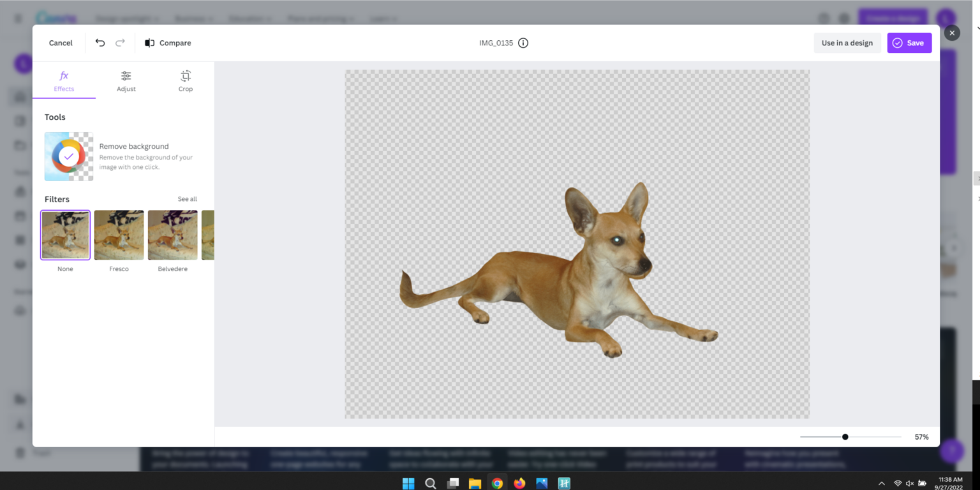980x490 pixels.
Task: Click the Compare icon
Action: point(149,43)
